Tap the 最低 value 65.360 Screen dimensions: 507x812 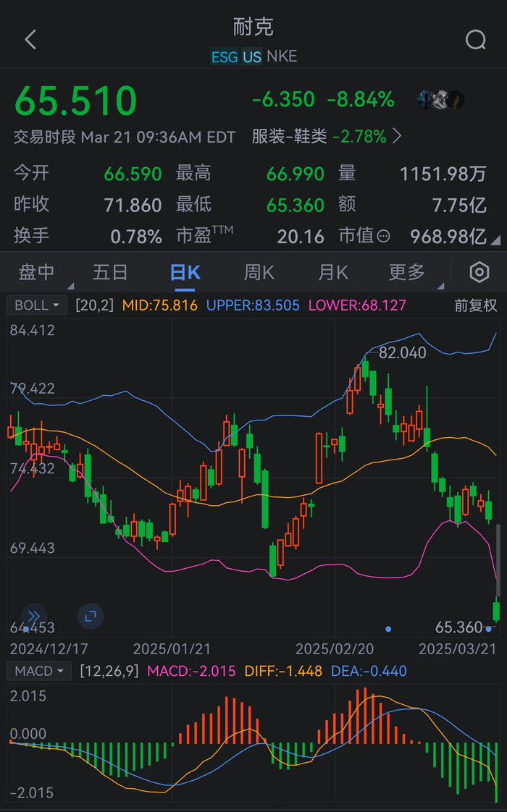[295, 206]
